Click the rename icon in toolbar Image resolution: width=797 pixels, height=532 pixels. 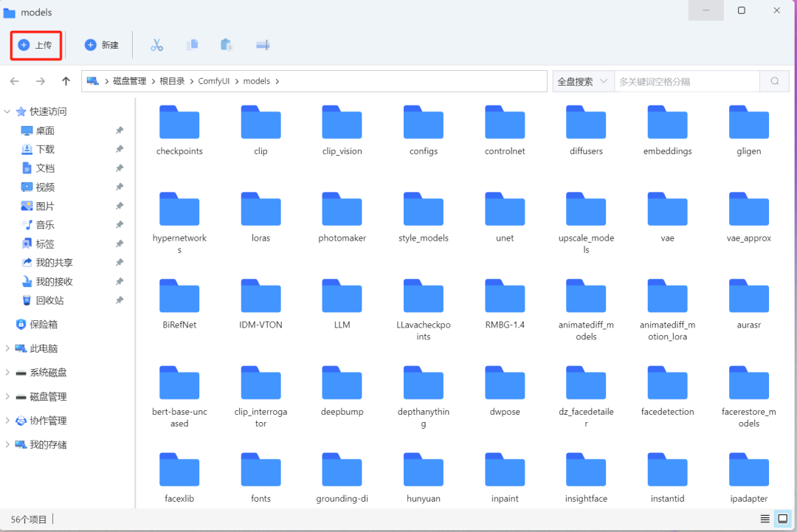(x=263, y=45)
